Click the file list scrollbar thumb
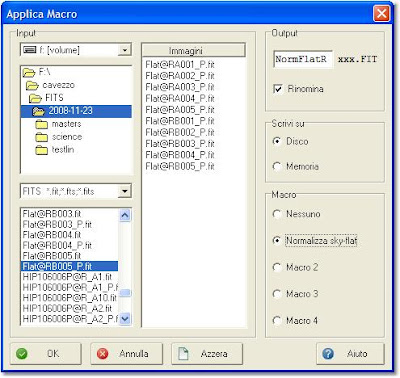This screenshot has height=378, width=400. coord(125,293)
